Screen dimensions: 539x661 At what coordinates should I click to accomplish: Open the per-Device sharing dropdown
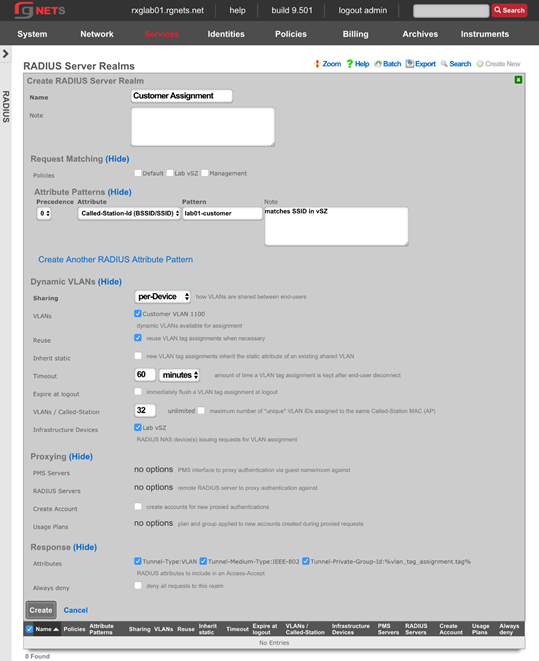163,296
